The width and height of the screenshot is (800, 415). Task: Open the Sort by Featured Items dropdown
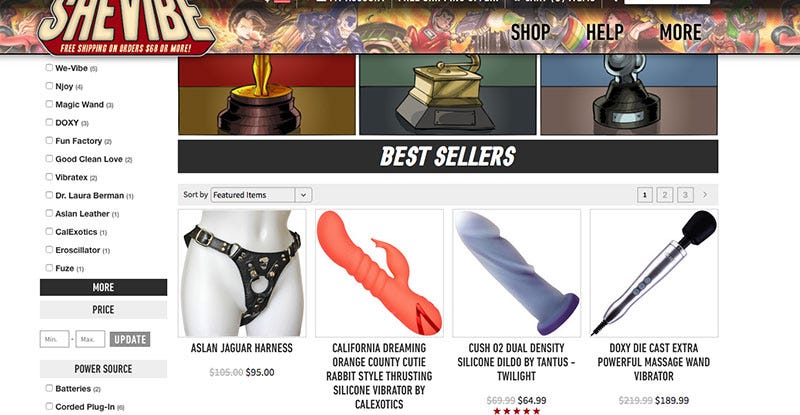(261, 194)
